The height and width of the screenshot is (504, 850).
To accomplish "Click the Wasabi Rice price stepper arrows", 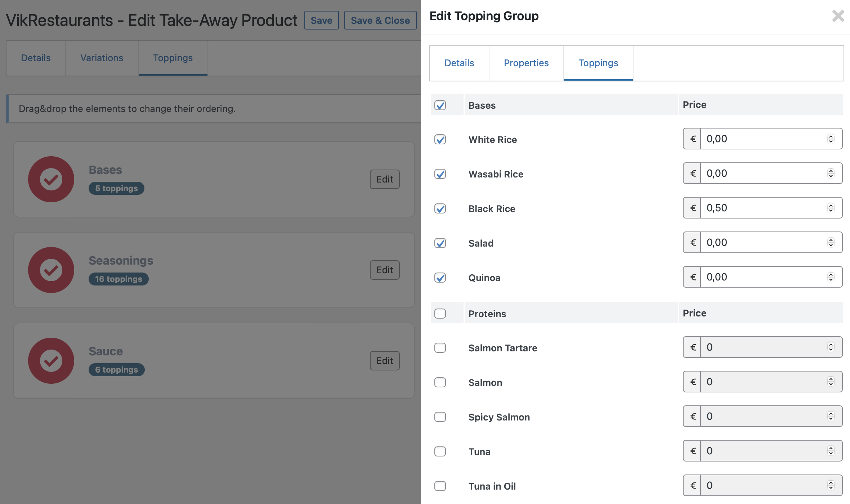I will (831, 173).
